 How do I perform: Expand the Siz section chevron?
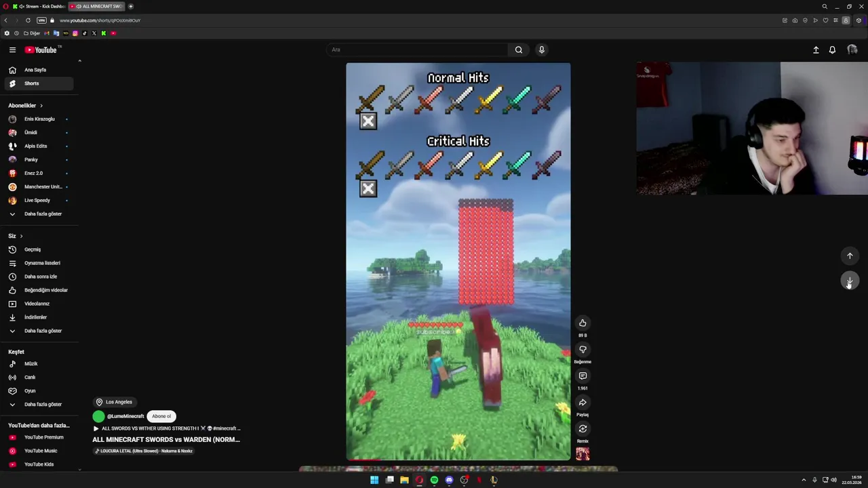pyautogui.click(x=21, y=236)
